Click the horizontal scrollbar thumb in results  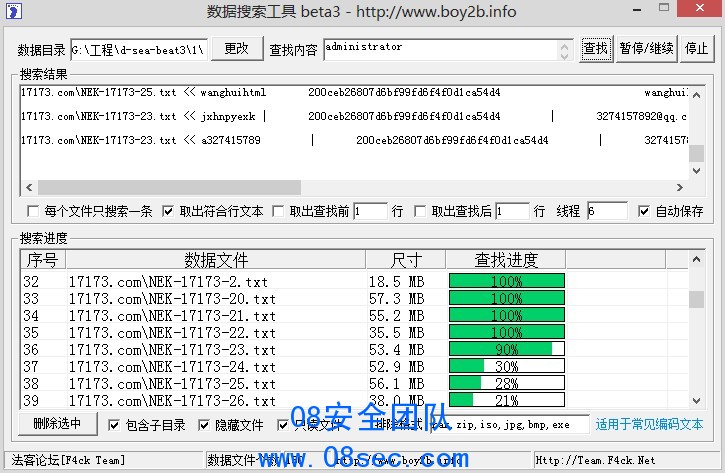(169, 187)
